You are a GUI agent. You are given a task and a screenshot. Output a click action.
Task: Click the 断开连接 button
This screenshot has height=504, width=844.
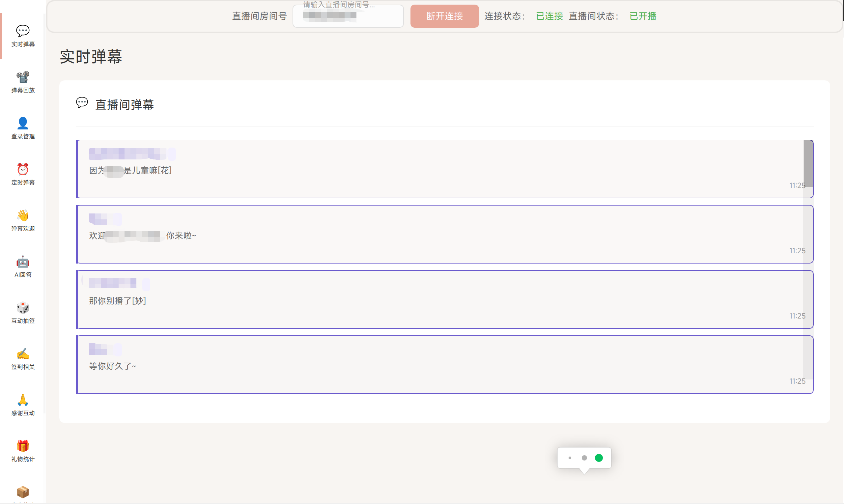click(444, 16)
